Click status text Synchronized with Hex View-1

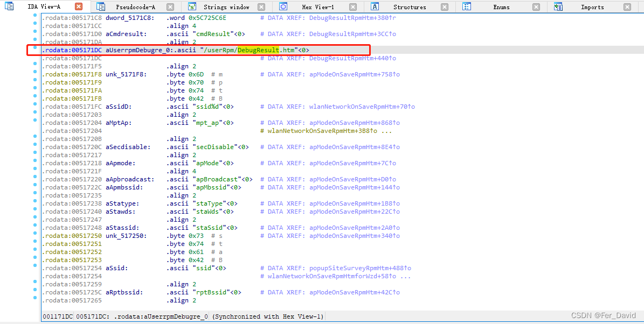[268, 316]
